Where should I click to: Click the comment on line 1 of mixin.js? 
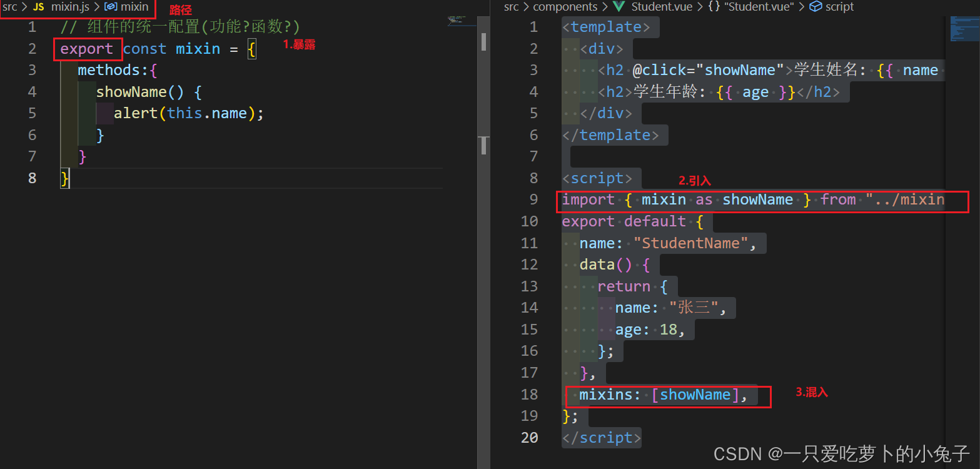(180, 28)
